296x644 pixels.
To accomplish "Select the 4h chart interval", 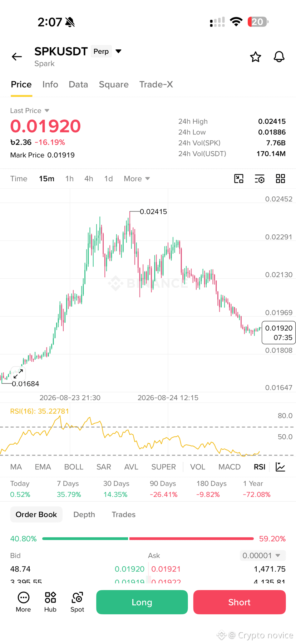I will (x=89, y=179).
